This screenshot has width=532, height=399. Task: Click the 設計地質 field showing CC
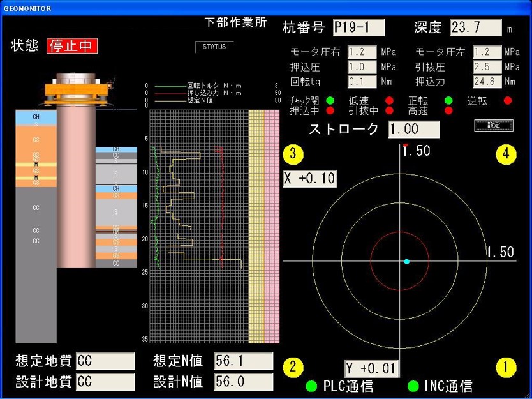(105, 382)
